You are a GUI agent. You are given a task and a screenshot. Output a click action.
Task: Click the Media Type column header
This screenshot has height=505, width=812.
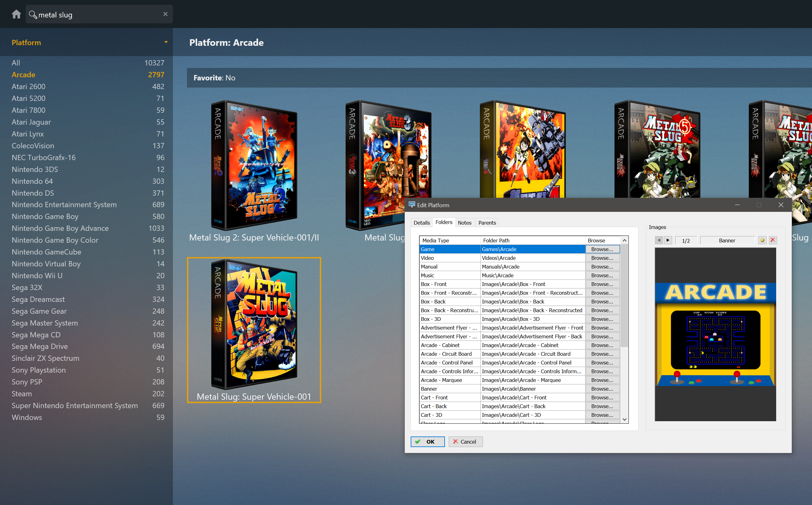tap(450, 241)
